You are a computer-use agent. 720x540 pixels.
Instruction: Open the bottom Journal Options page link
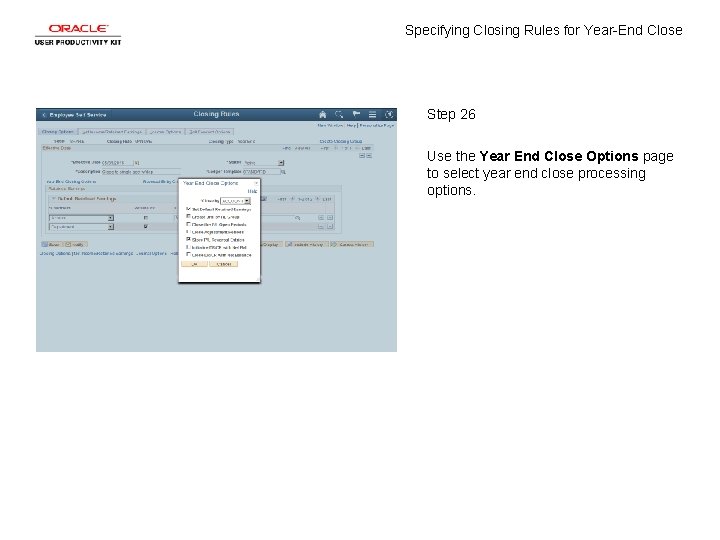pos(151,253)
